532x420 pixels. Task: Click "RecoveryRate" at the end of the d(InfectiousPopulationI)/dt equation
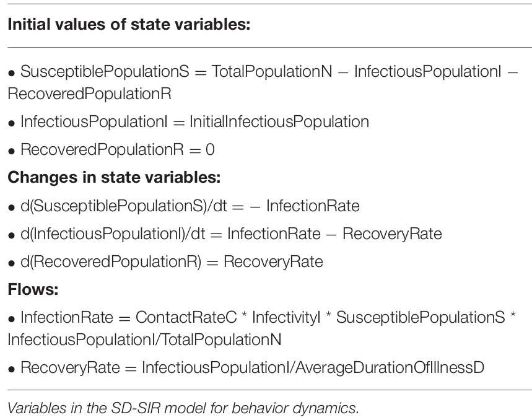392,234
